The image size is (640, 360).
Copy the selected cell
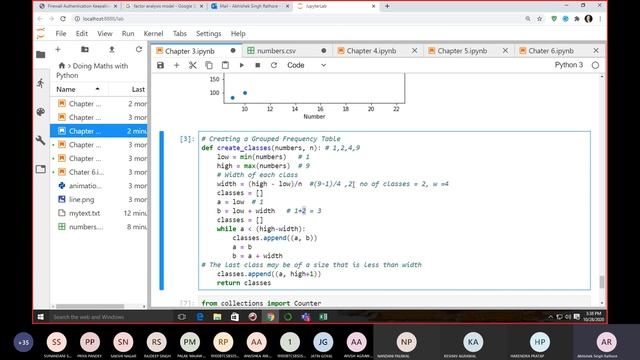(209, 65)
